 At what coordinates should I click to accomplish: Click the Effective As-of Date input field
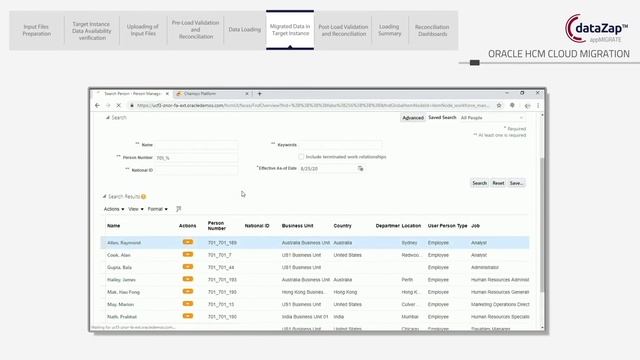click(x=328, y=168)
